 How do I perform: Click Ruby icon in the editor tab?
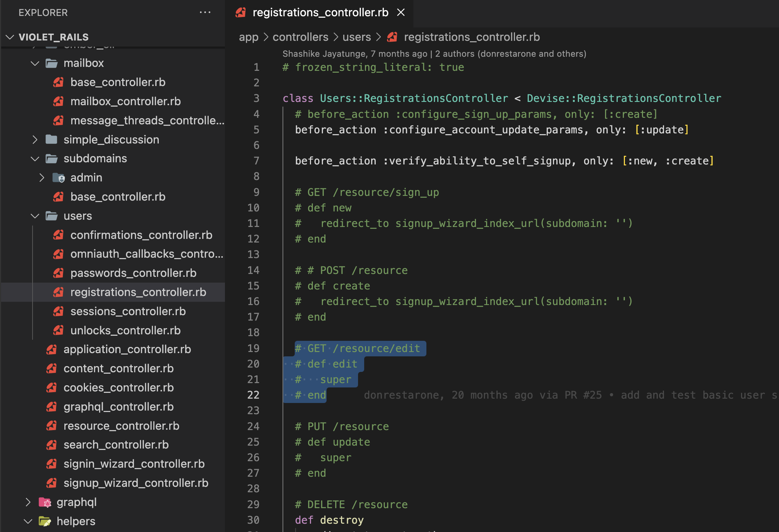[x=241, y=12]
